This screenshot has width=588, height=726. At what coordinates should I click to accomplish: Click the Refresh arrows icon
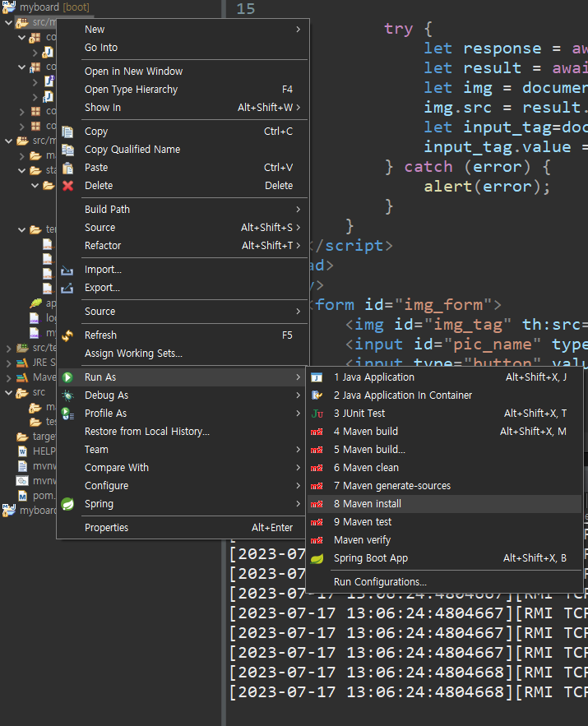pos(67,335)
